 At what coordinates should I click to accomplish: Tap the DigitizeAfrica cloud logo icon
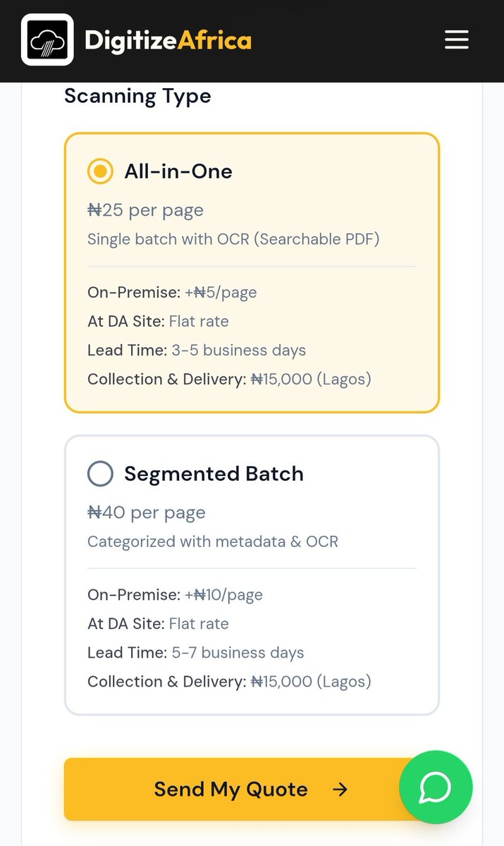tap(47, 39)
